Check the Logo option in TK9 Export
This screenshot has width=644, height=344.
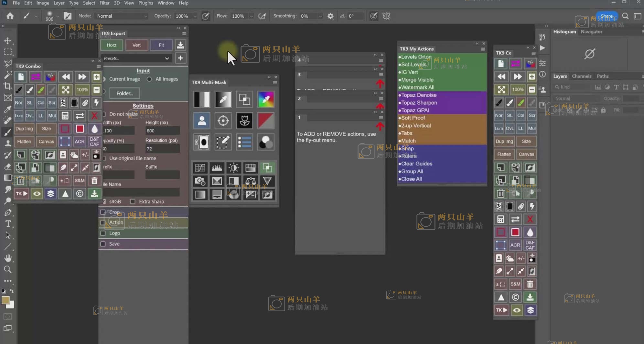(x=103, y=233)
